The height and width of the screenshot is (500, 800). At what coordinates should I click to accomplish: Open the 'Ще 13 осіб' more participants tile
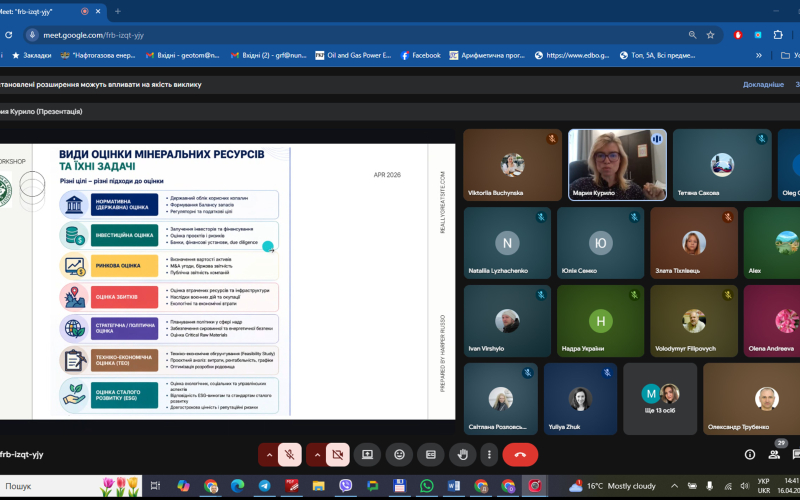pos(660,399)
